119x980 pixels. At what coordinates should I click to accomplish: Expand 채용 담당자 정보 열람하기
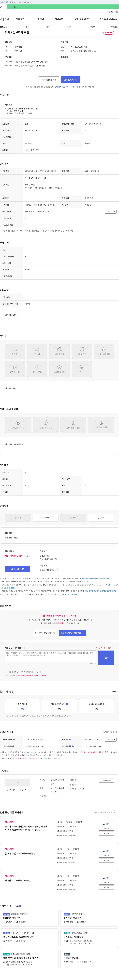click(x=72, y=633)
